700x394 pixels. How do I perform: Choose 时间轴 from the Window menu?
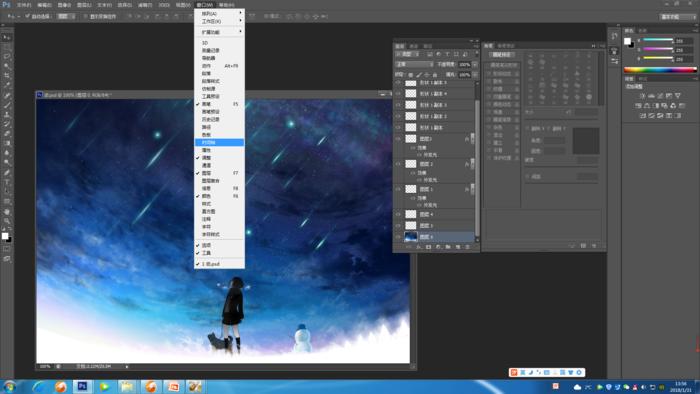coord(219,142)
